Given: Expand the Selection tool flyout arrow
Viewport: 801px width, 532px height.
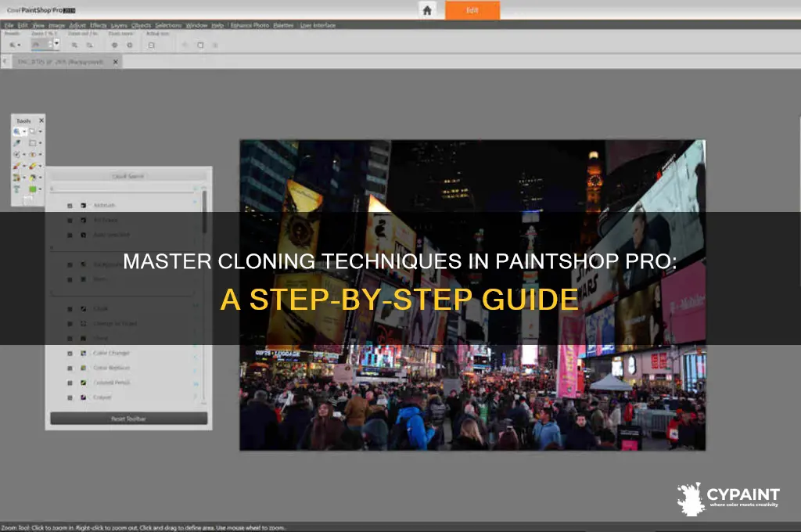Looking at the screenshot, I should tap(41, 143).
